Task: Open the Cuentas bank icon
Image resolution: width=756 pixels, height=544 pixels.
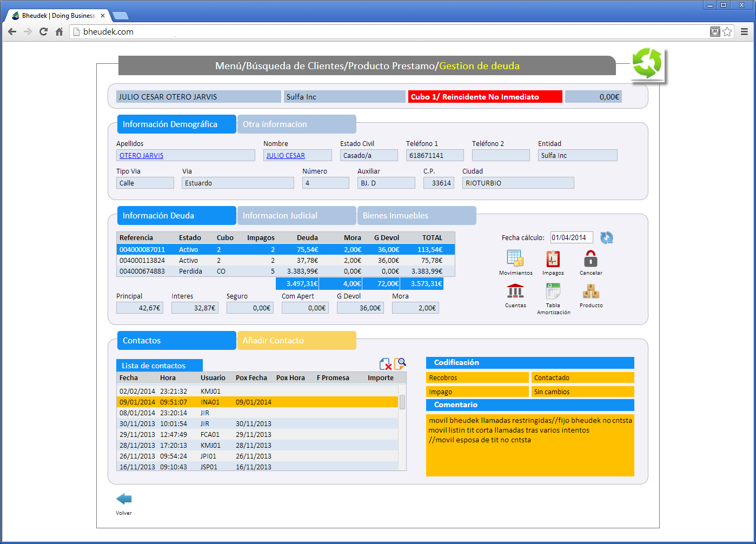Action: coord(515,292)
